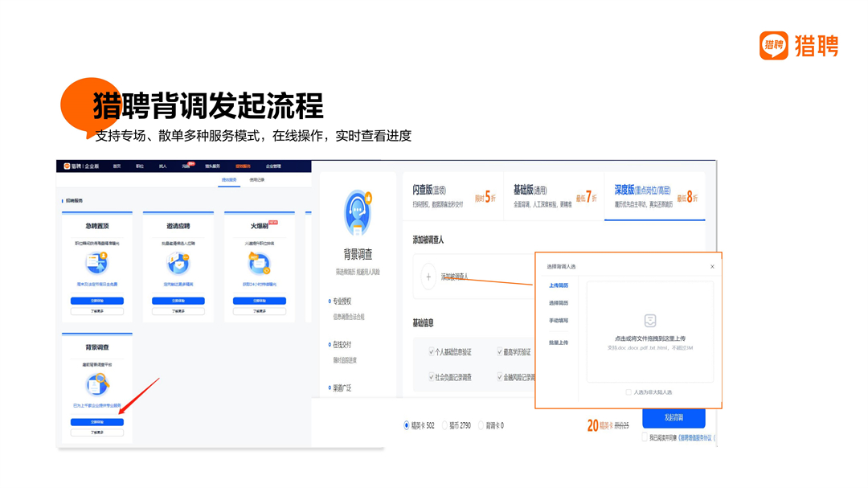Select the 精英卡 502 payment radio button
The width and height of the screenshot is (868, 488).
click(407, 425)
